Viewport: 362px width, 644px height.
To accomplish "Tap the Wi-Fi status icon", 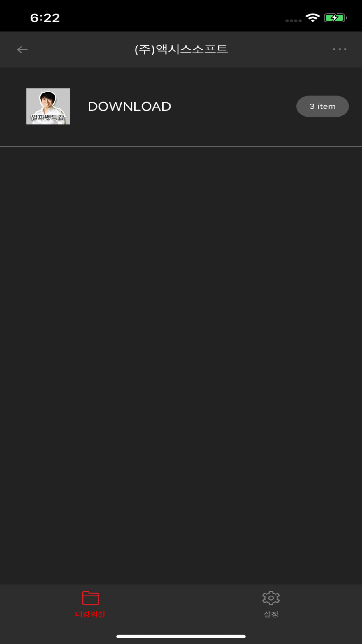I will 313,18.
